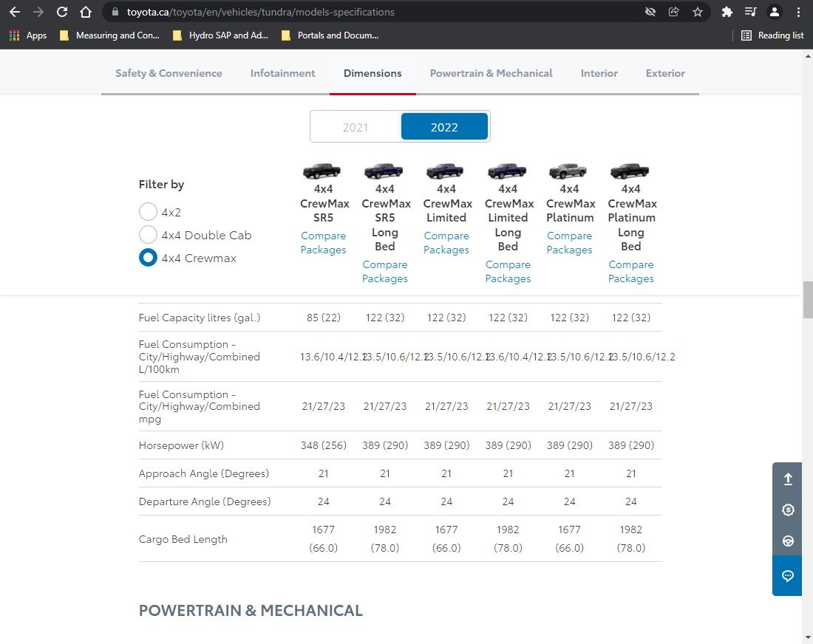
Task: Reload the page with the refresh icon
Action: tap(62, 11)
